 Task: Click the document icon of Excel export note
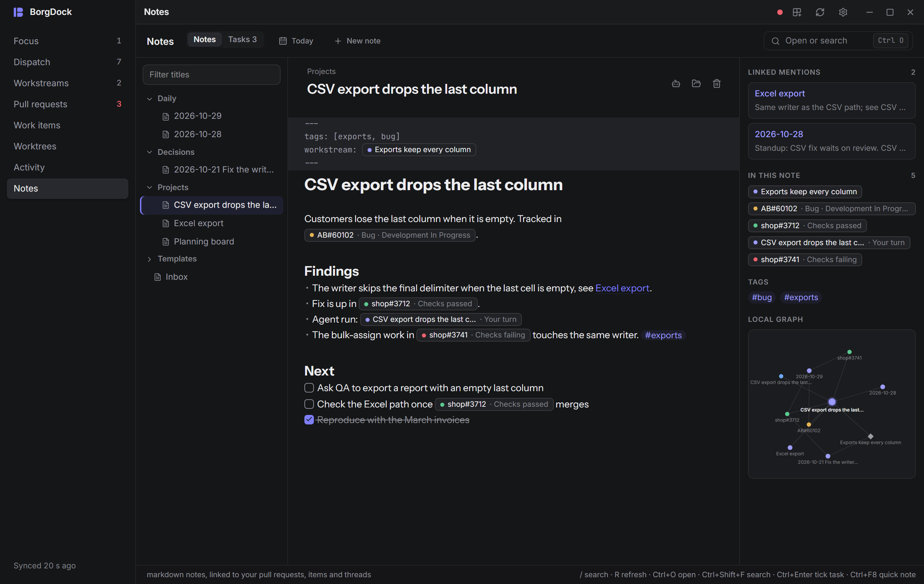click(x=166, y=223)
